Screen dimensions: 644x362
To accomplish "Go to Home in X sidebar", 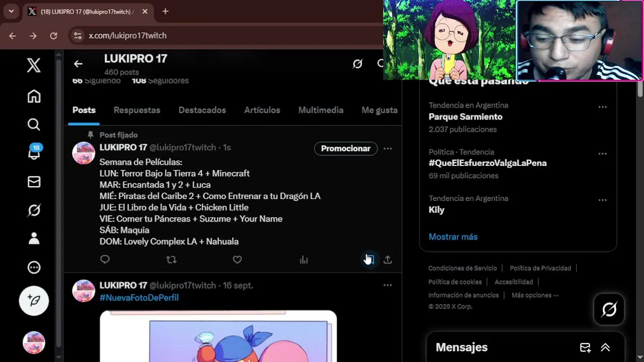I will coord(34,96).
